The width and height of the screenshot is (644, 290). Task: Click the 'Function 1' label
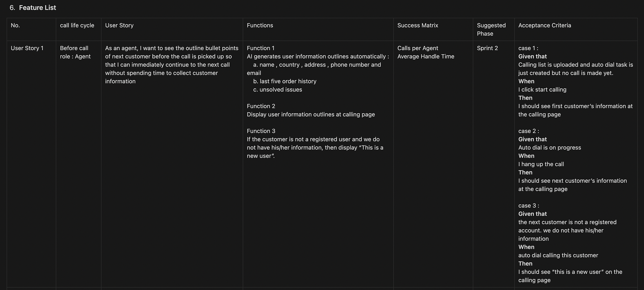coord(260,48)
